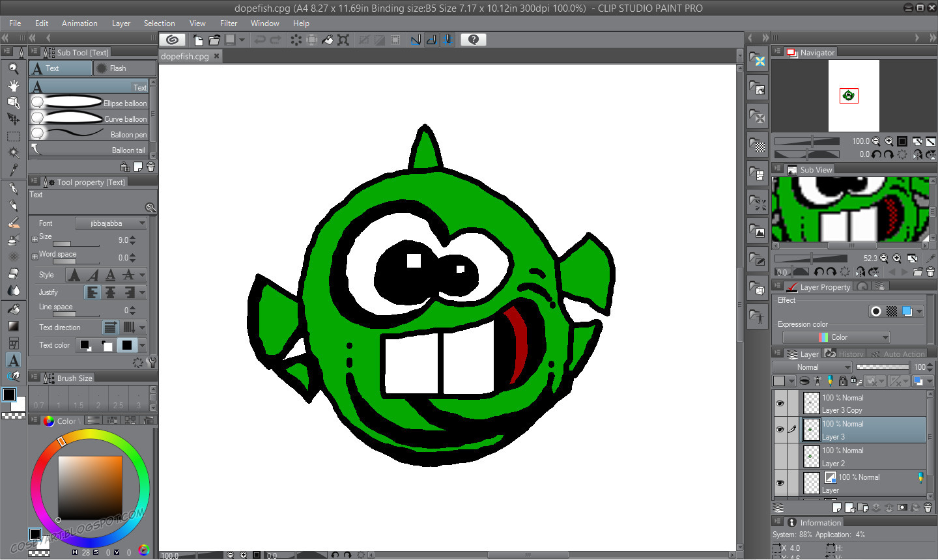Open the Font jibbajabba dropdown

(x=111, y=223)
